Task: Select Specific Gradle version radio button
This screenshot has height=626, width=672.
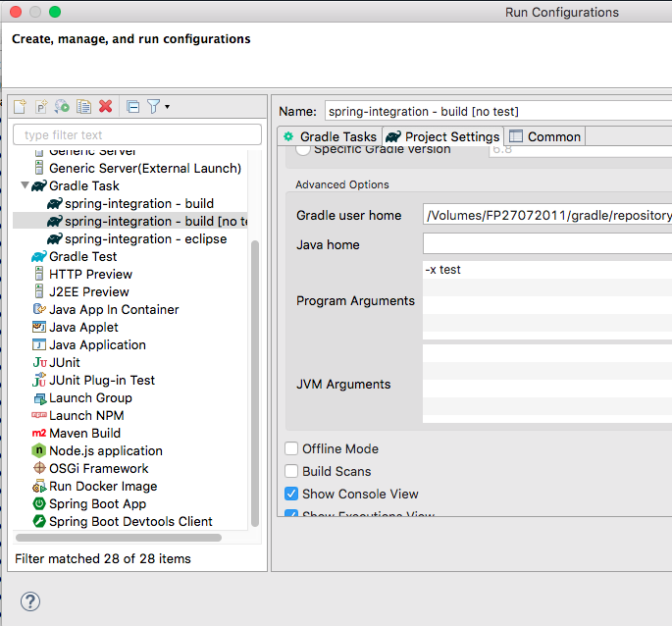Action: [302, 150]
